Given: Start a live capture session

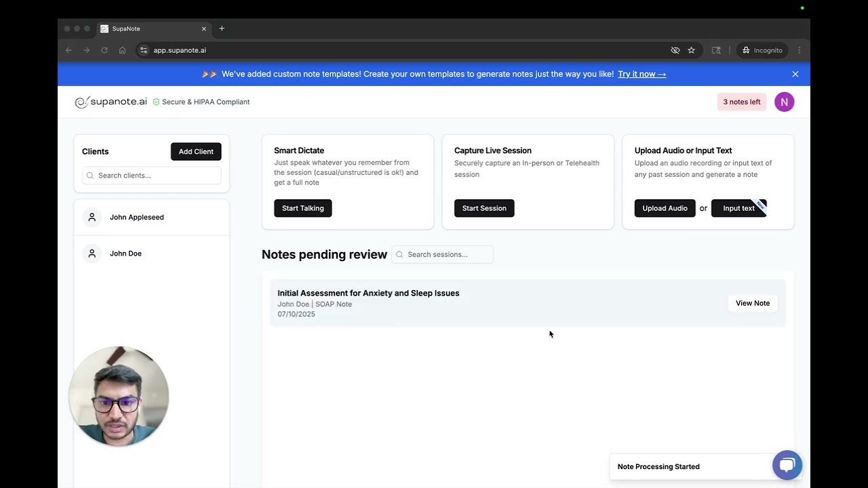Looking at the screenshot, I should [484, 208].
